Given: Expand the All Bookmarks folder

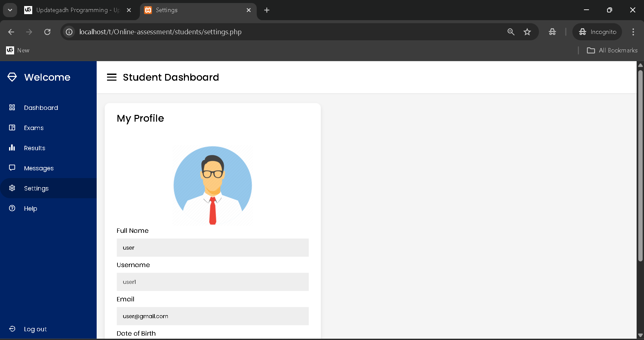Looking at the screenshot, I should pyautogui.click(x=612, y=50).
